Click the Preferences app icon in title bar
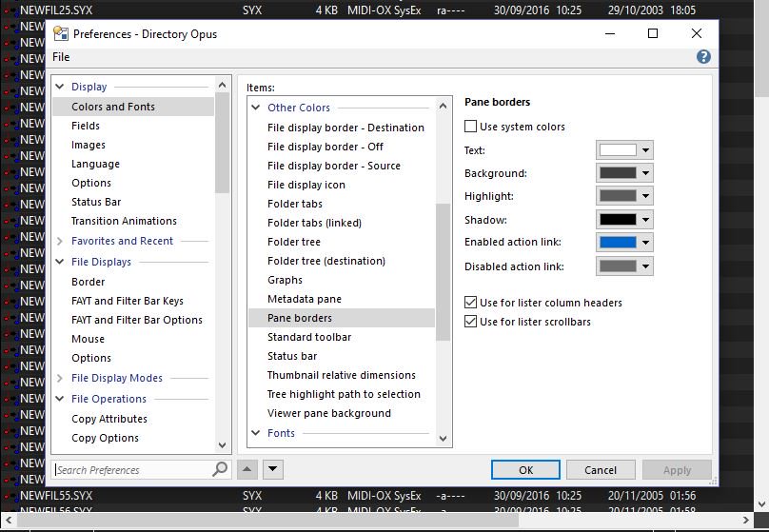The width and height of the screenshot is (769, 532). click(x=61, y=34)
